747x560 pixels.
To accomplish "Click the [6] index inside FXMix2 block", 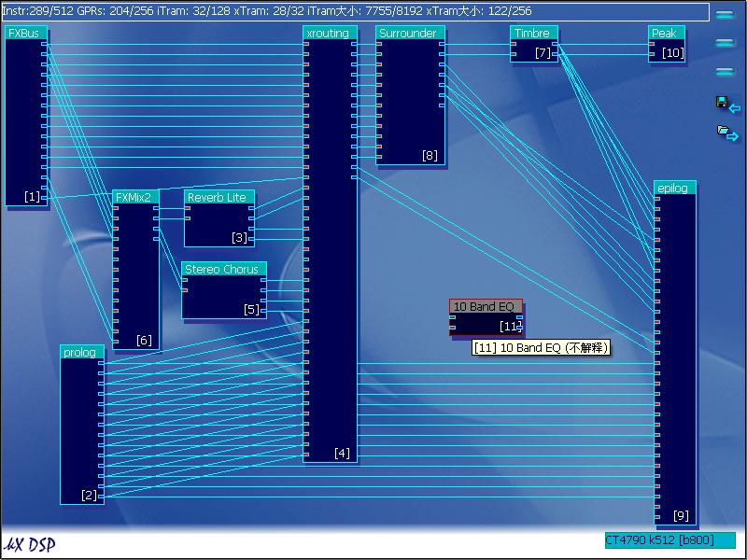I will click(x=144, y=340).
